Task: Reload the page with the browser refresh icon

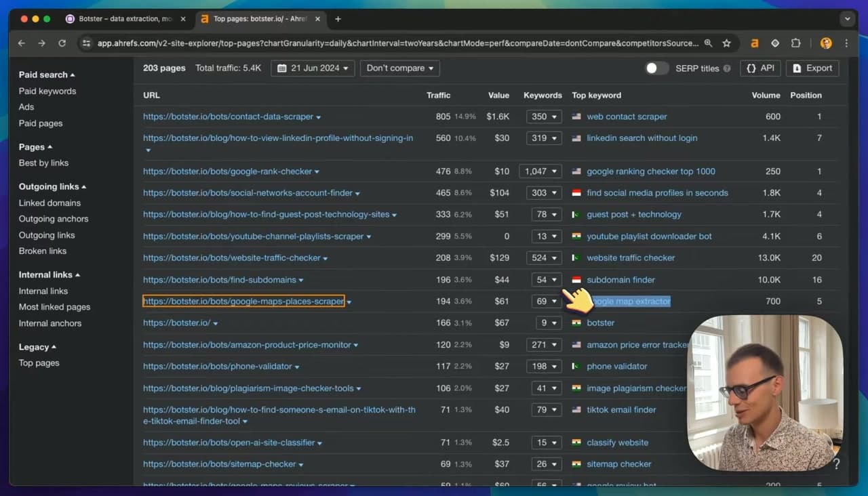Action: point(62,43)
